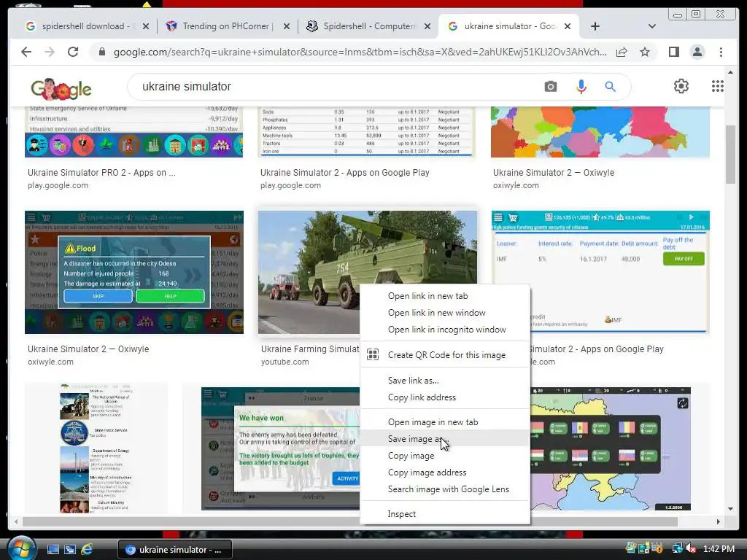Open Chrome three-dot menu
The height and width of the screenshot is (560, 747).
[721, 52]
